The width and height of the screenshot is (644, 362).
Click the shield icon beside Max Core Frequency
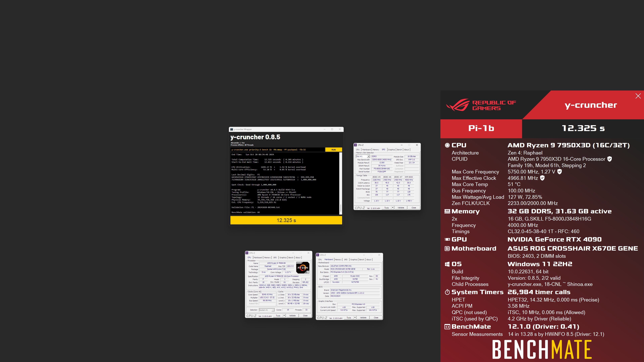[560, 171]
